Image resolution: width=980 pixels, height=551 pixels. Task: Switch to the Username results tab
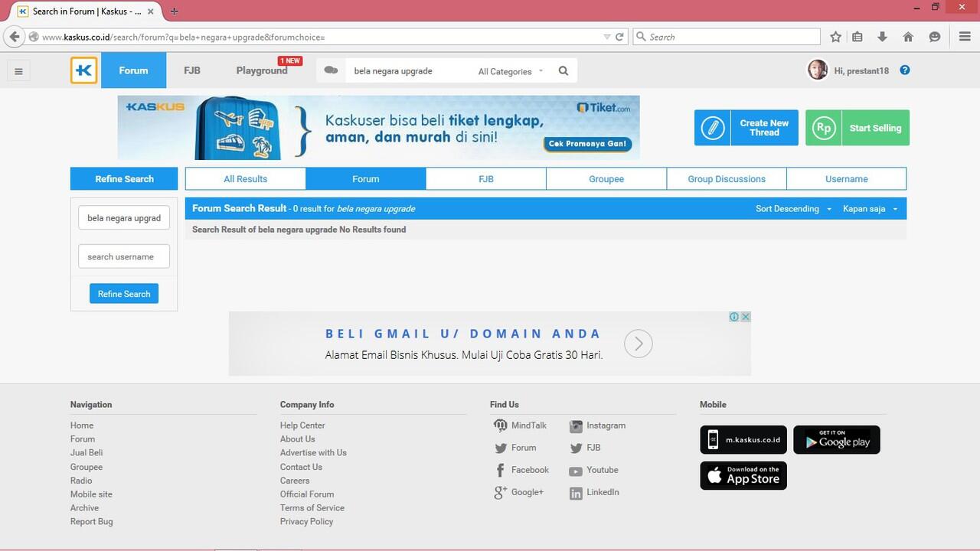pos(847,179)
